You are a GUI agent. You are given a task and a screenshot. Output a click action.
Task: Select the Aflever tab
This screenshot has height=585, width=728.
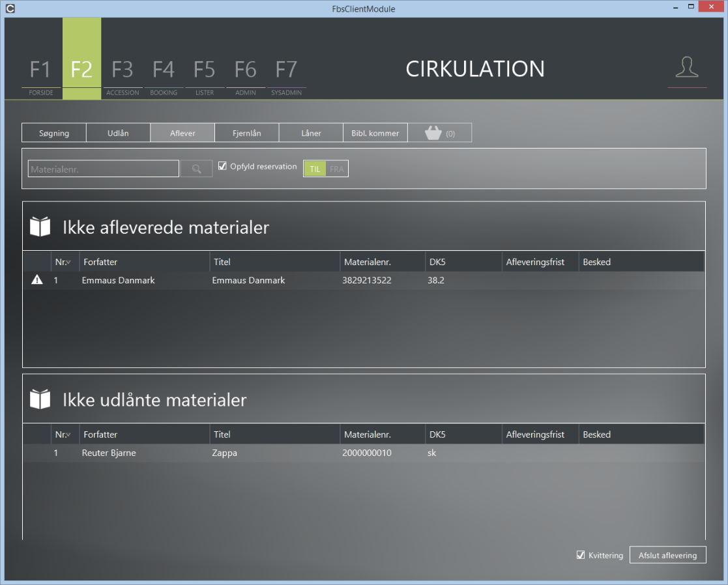click(x=182, y=133)
